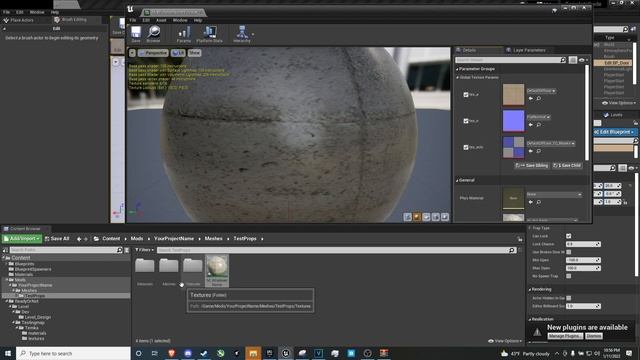
Task: Toggle the first texture parameter checkbox
Action: 466,95
